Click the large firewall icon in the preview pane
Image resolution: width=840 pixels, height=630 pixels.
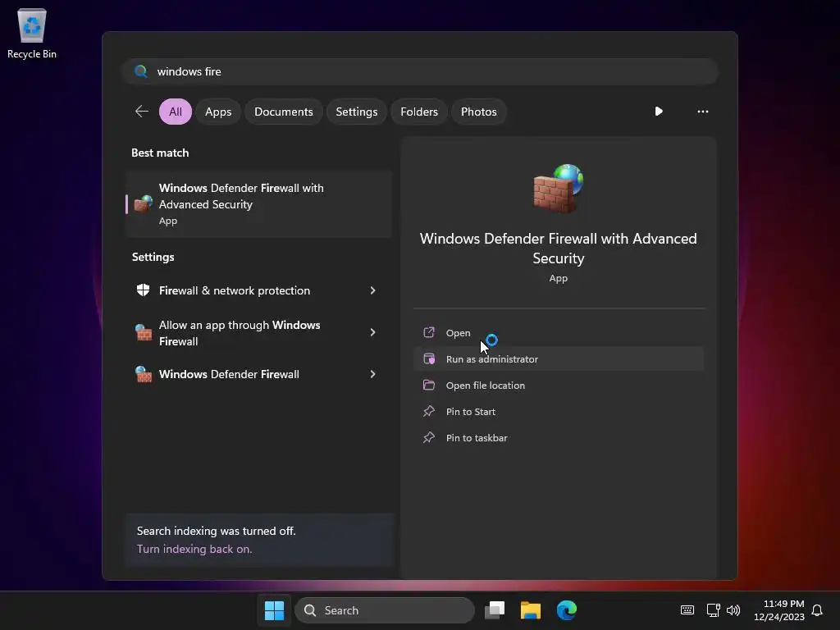558,188
